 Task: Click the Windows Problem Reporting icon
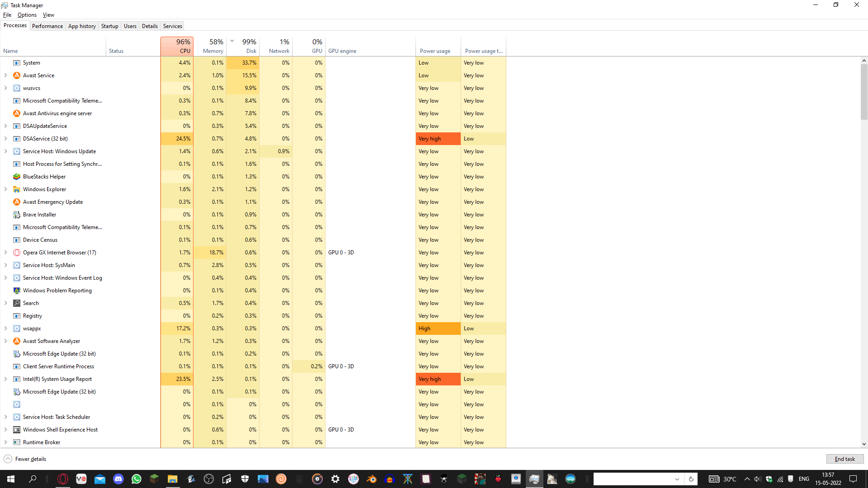click(17, 291)
